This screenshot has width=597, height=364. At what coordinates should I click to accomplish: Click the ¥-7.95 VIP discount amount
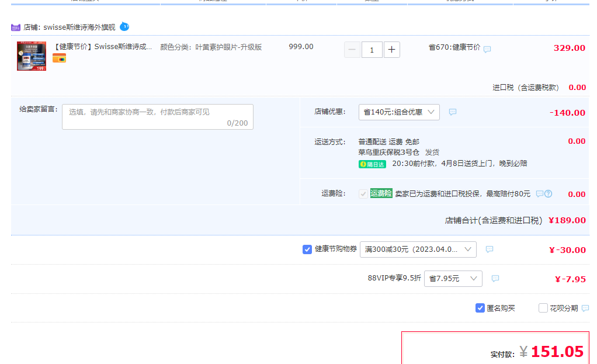tap(570, 279)
